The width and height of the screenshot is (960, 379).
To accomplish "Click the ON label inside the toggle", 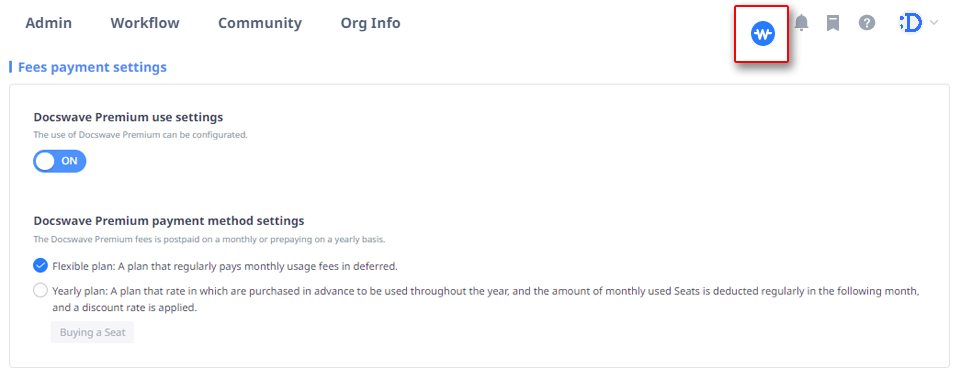I will click(x=70, y=161).
